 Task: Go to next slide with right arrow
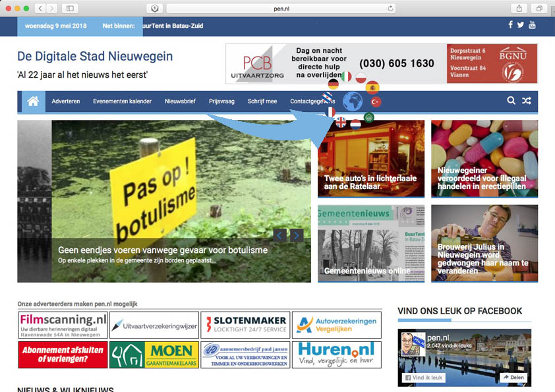[x=297, y=235]
